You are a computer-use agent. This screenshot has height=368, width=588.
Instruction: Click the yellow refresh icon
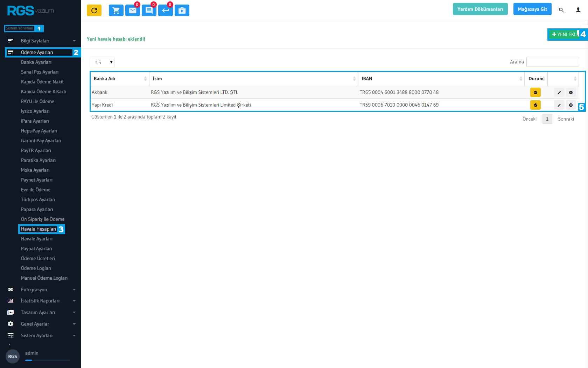tap(94, 11)
